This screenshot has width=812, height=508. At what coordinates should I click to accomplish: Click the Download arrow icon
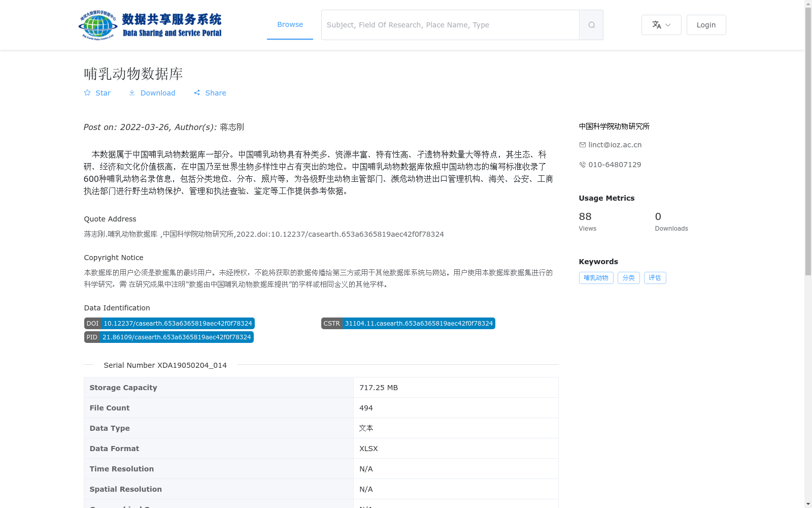(x=132, y=92)
